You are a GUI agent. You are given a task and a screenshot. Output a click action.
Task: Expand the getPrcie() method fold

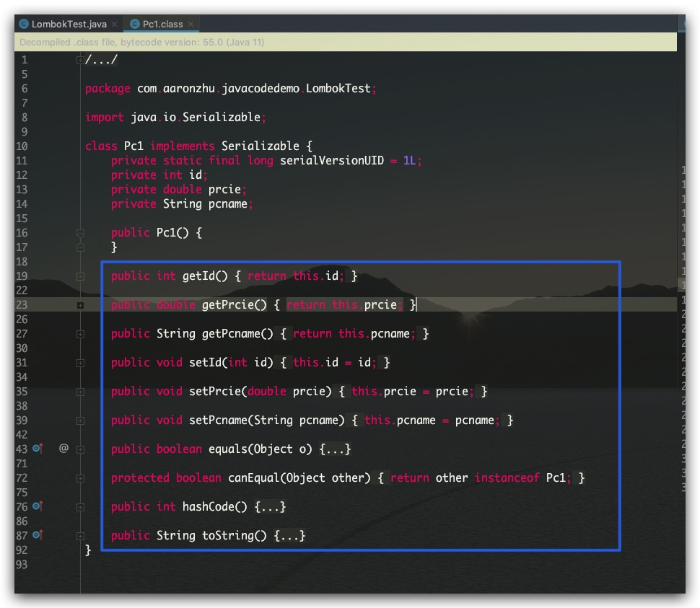80,306
